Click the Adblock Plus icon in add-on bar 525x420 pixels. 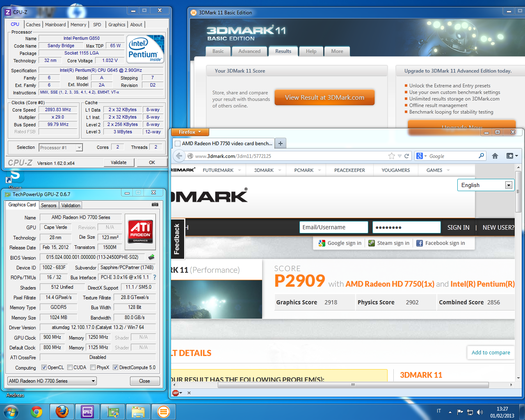[176, 393]
